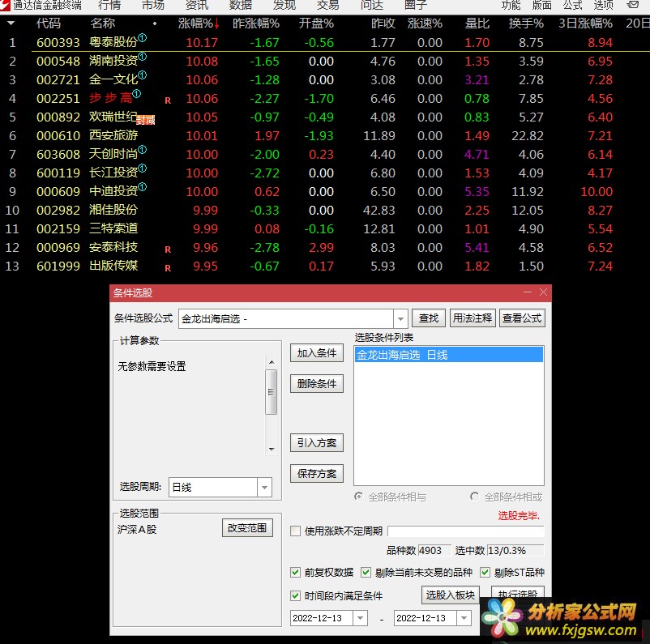Open the 市场 menu
This screenshot has height=644, width=650.
pyautogui.click(x=153, y=5)
